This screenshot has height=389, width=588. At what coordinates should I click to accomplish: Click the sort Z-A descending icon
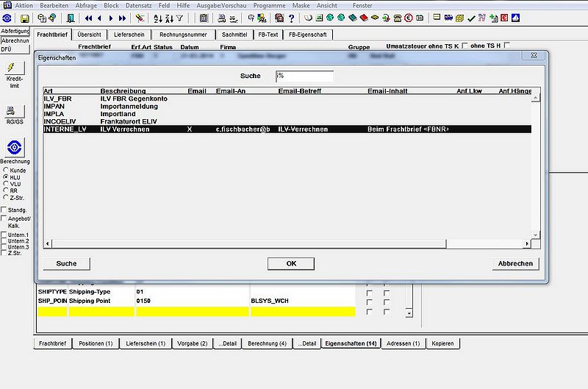(169, 18)
